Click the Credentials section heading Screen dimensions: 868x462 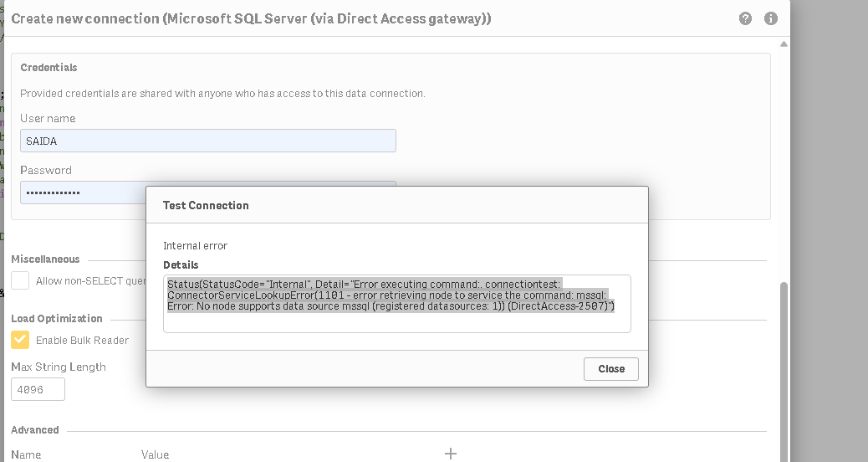point(49,68)
